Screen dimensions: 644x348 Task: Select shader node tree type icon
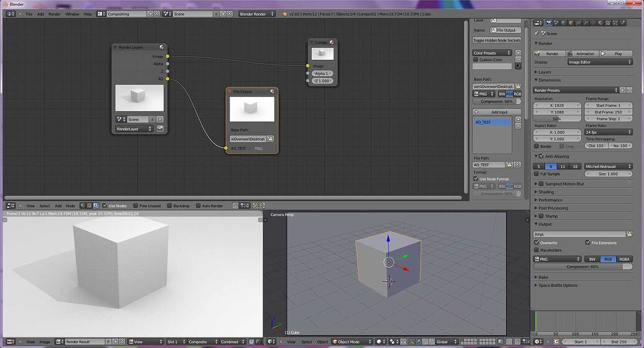(83, 205)
